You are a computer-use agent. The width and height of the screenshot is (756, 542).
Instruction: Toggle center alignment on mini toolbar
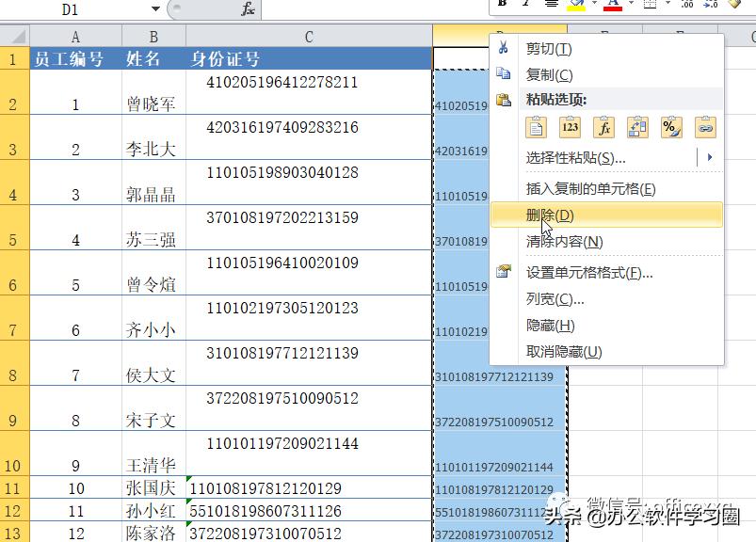(551, 5)
